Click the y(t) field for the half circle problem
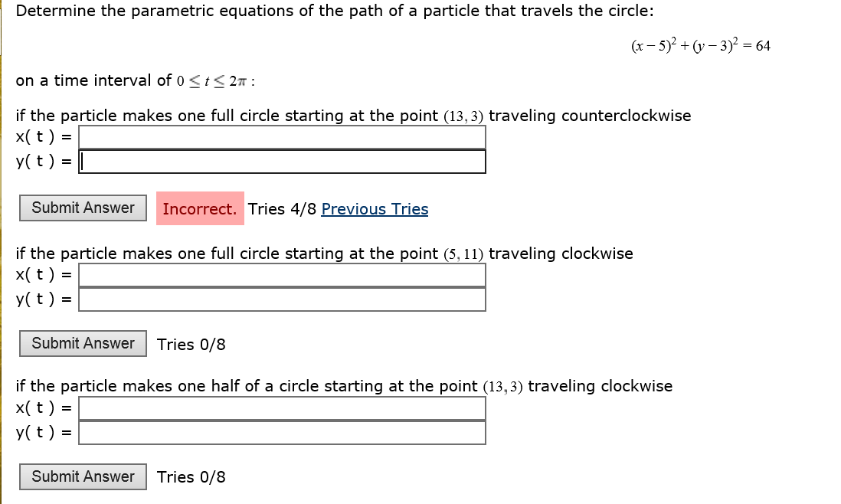841x504 pixels. click(x=283, y=433)
